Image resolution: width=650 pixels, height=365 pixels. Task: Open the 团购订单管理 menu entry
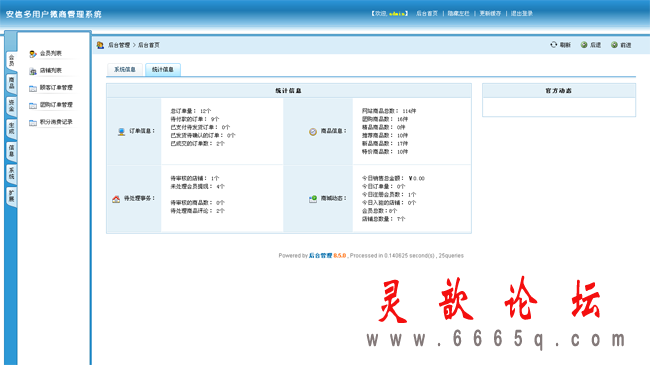click(x=56, y=105)
